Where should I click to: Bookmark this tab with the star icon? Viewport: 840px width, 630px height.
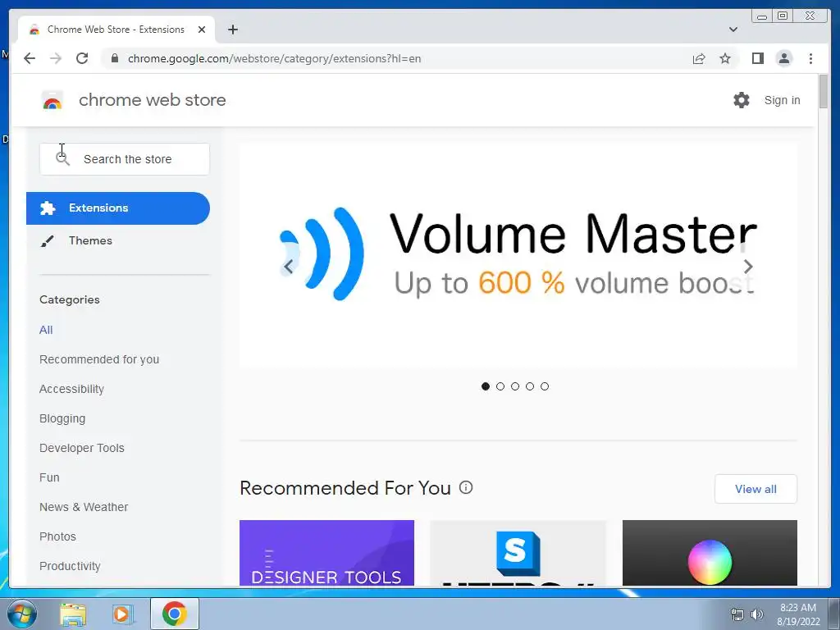pyautogui.click(x=725, y=58)
